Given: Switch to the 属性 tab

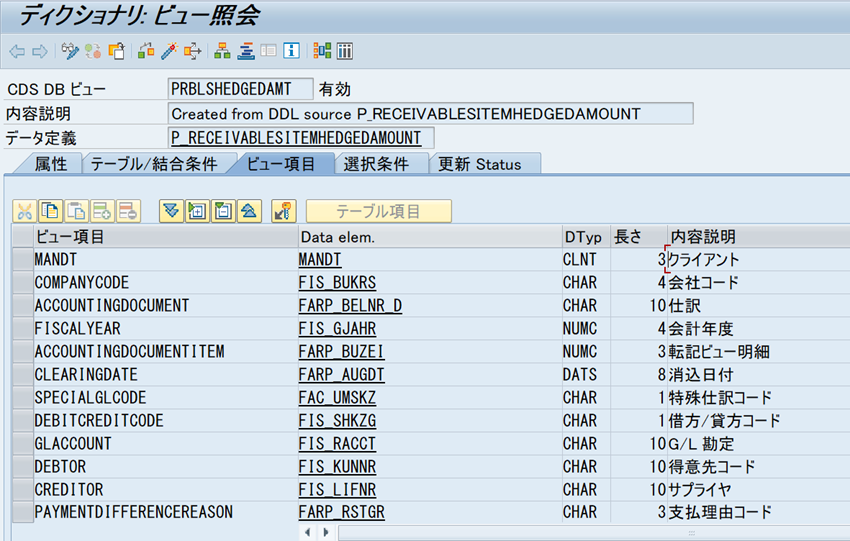Looking at the screenshot, I should pyautogui.click(x=51, y=164).
